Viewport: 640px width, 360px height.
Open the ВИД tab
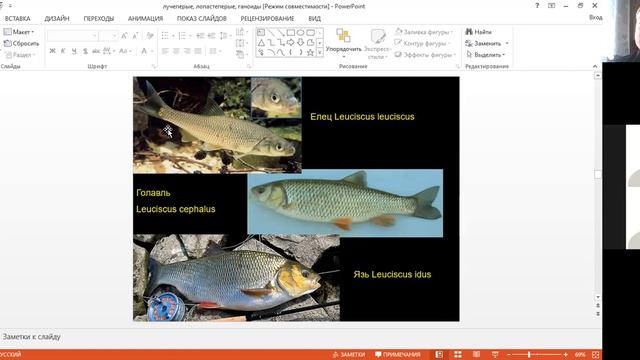coord(314,18)
